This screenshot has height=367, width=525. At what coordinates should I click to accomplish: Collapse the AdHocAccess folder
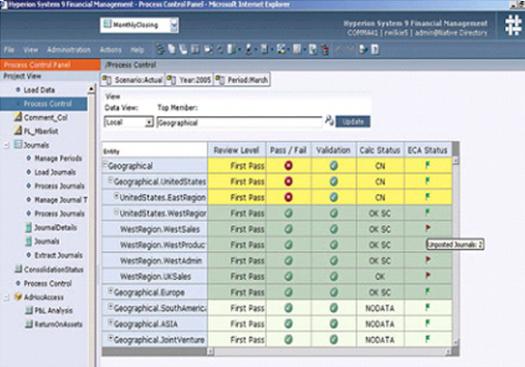(6, 297)
